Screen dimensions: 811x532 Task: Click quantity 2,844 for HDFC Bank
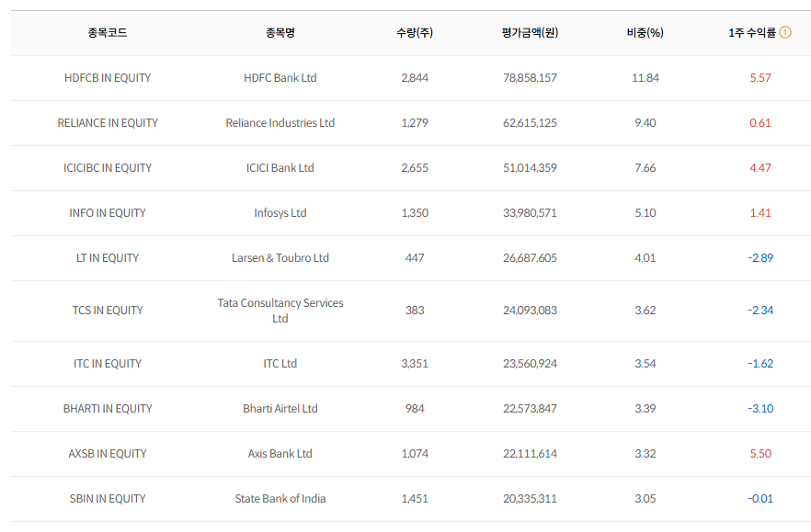click(415, 78)
